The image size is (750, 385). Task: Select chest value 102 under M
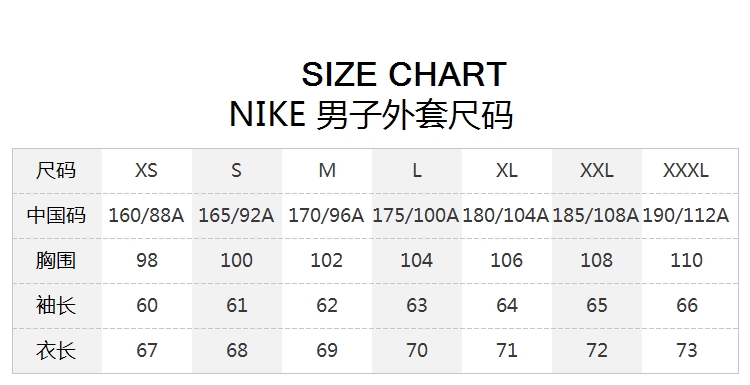click(327, 260)
